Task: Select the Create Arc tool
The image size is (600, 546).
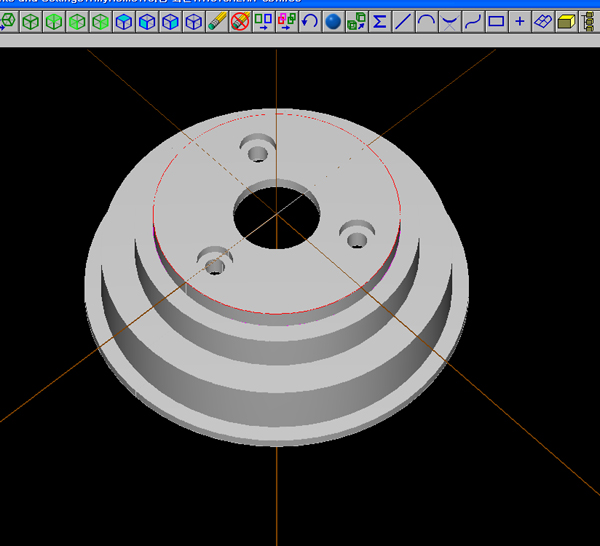Action: (426, 21)
